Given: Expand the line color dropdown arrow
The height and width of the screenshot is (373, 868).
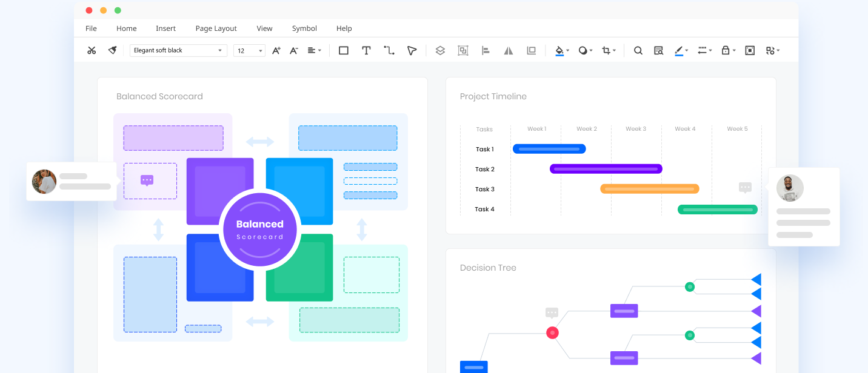Looking at the screenshot, I should click(x=687, y=51).
